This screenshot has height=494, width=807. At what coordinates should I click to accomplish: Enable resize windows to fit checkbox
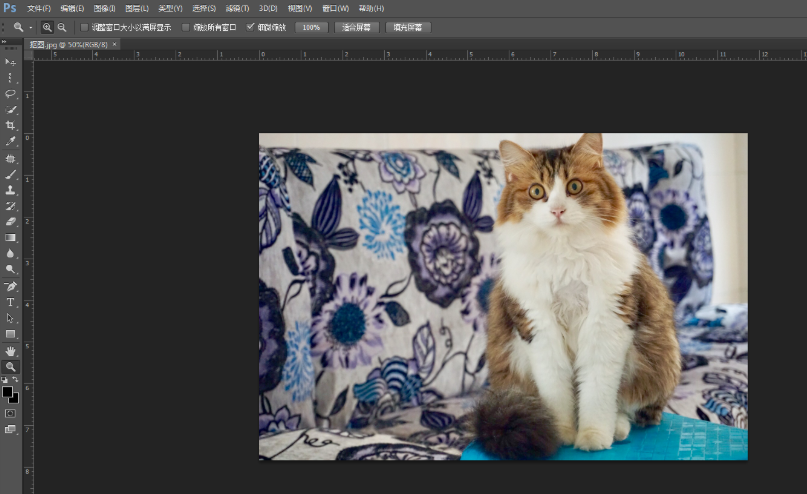click(x=84, y=27)
